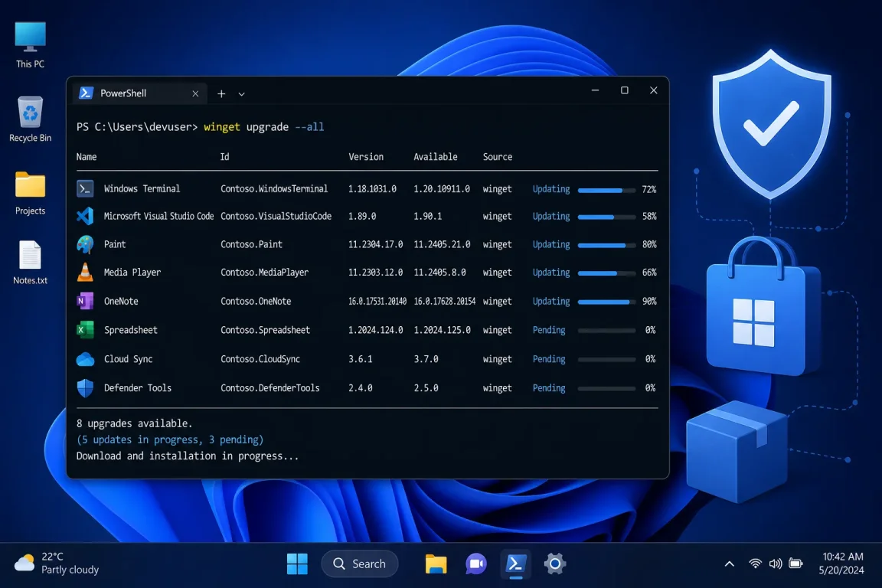Image resolution: width=882 pixels, height=588 pixels.
Task: Open the new tab profile dropdown
Action: tap(241, 94)
